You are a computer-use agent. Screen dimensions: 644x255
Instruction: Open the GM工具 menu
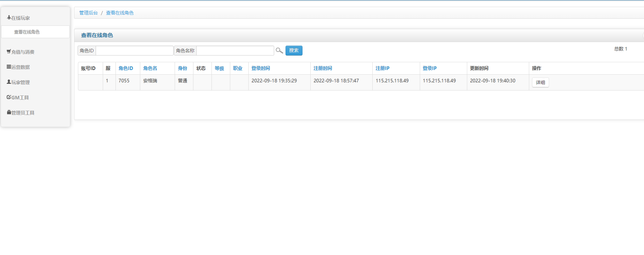coord(20,98)
